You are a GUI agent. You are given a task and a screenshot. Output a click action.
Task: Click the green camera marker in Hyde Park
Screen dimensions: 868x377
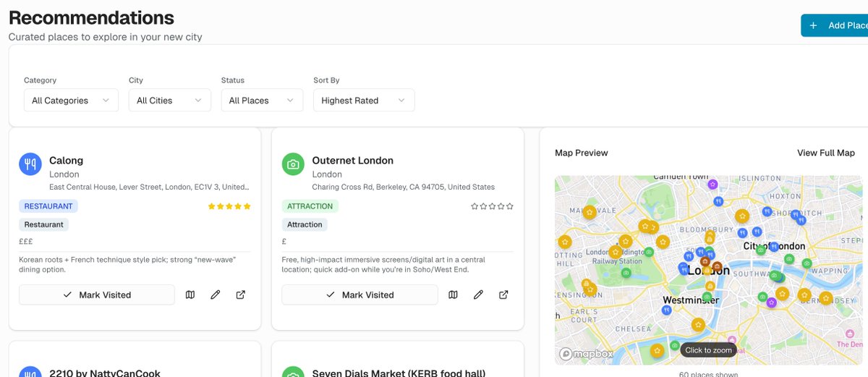(x=626, y=273)
